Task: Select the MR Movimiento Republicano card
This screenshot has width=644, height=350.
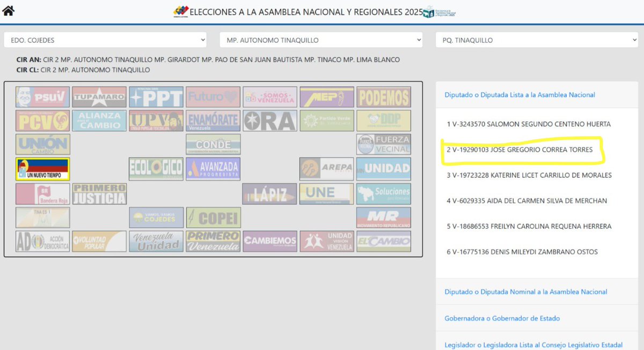Action: pos(384,217)
